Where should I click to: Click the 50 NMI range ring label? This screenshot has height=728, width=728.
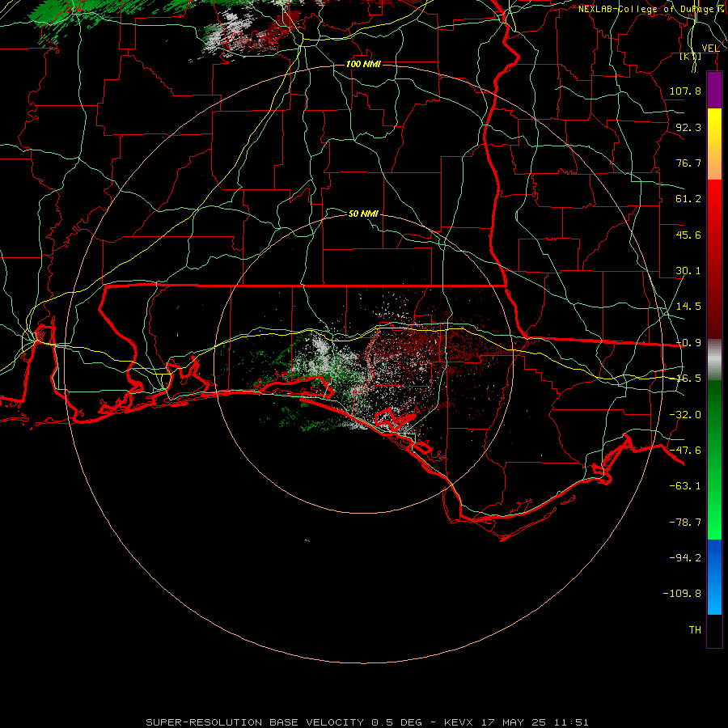click(x=363, y=214)
